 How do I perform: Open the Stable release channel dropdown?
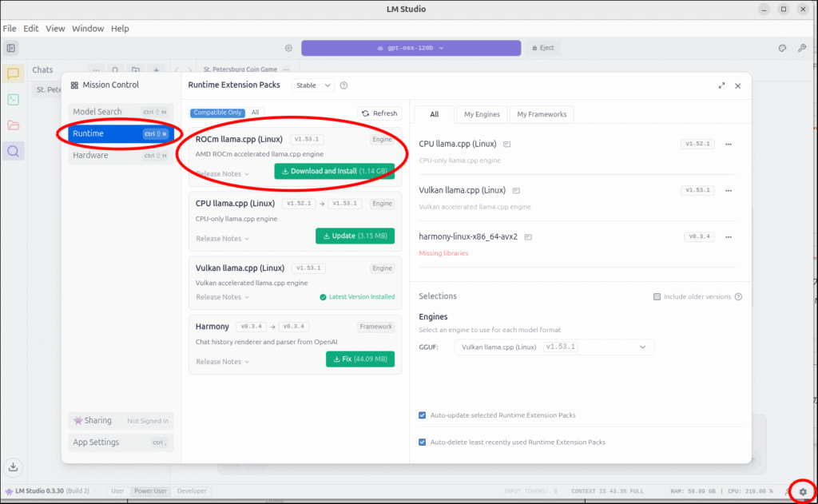coord(313,85)
